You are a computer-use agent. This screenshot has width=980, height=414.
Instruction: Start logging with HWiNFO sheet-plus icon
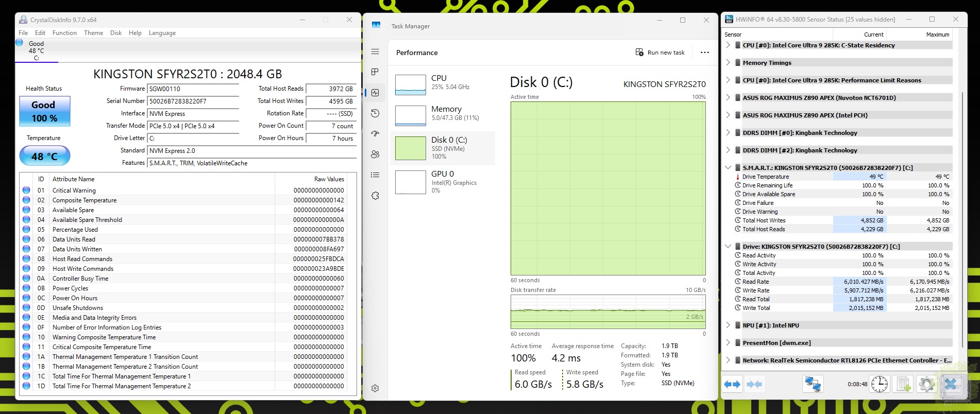coord(904,384)
